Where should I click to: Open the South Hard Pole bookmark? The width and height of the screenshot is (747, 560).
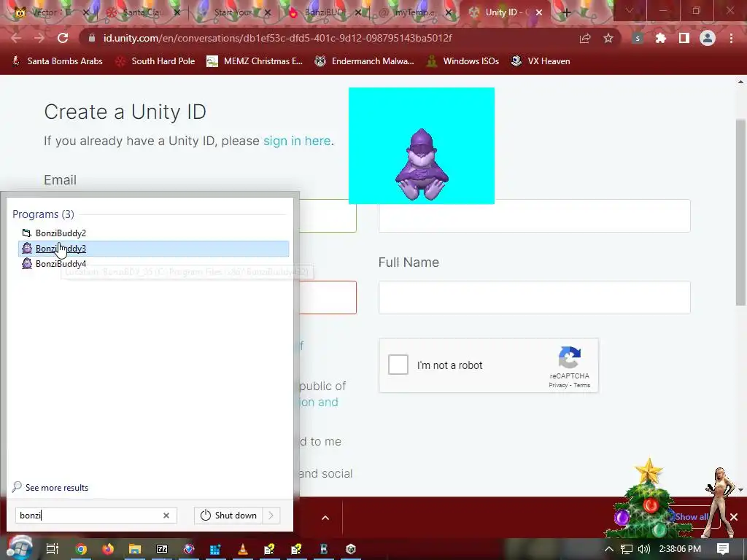tap(155, 61)
